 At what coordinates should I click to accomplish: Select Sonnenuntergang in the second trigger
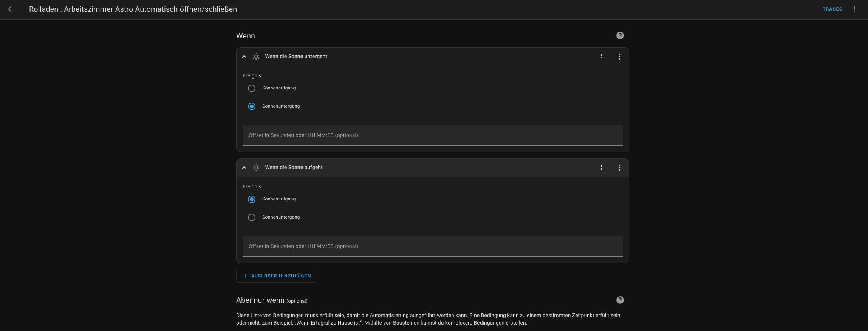[x=252, y=217]
